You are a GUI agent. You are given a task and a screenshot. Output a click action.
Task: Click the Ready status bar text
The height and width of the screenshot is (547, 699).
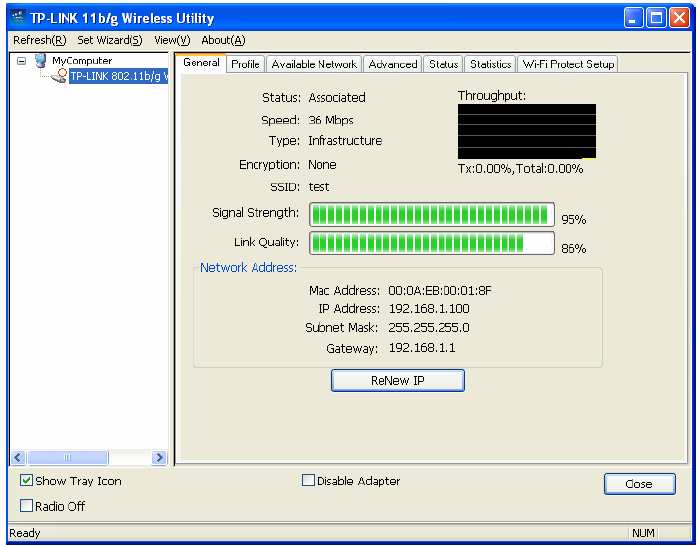pos(25,533)
